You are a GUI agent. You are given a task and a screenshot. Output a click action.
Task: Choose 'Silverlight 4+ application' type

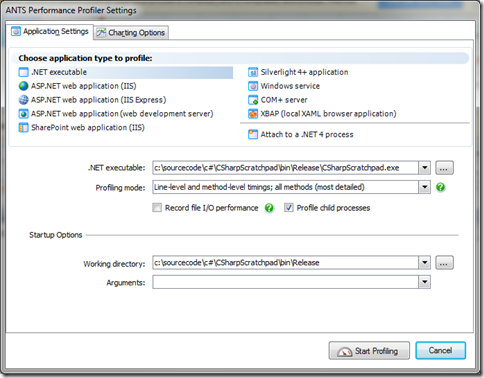click(x=298, y=72)
